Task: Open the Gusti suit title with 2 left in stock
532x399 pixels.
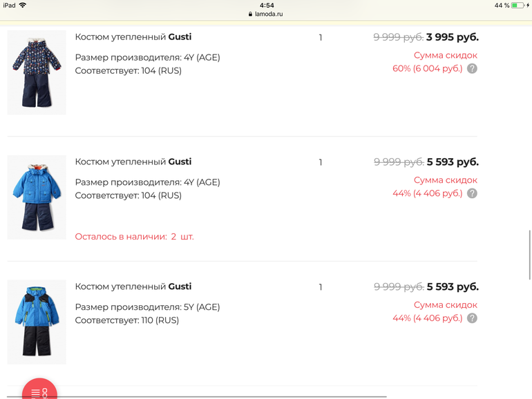Action: [x=133, y=162]
